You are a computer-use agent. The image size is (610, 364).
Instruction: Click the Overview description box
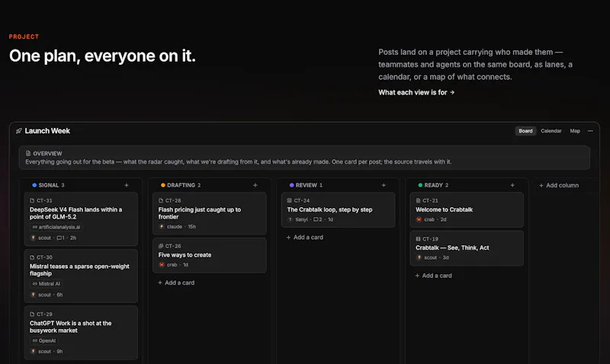[x=304, y=158]
